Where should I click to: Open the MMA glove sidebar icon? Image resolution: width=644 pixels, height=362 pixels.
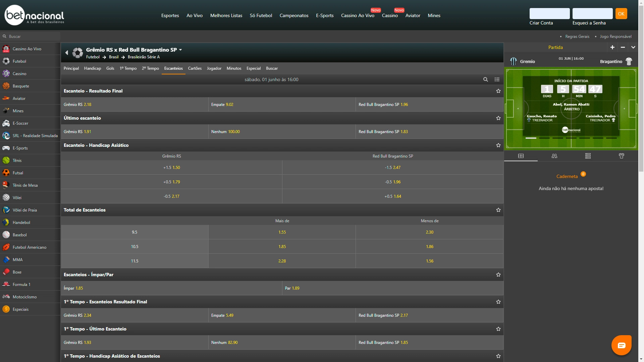[x=6, y=260]
